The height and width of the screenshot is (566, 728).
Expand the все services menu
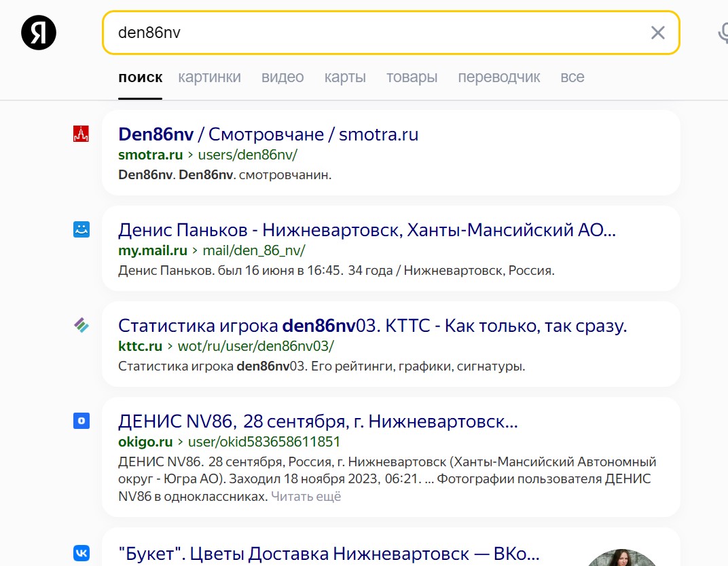[572, 77]
